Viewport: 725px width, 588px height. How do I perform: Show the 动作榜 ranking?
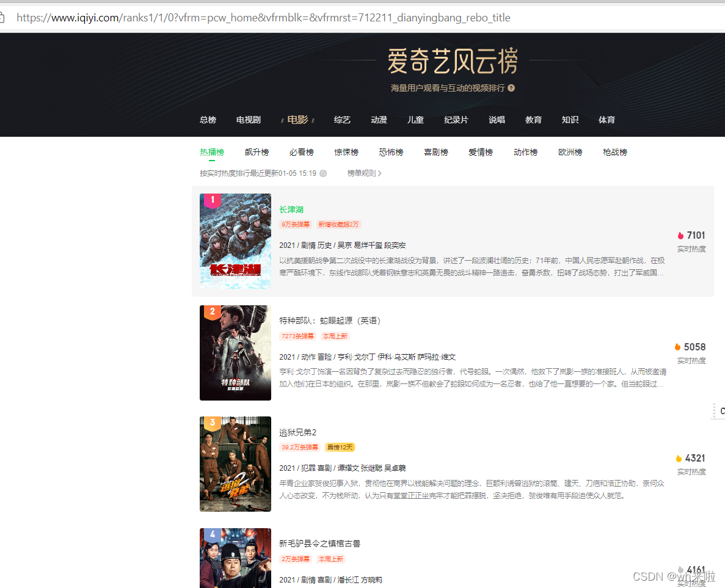tap(526, 152)
